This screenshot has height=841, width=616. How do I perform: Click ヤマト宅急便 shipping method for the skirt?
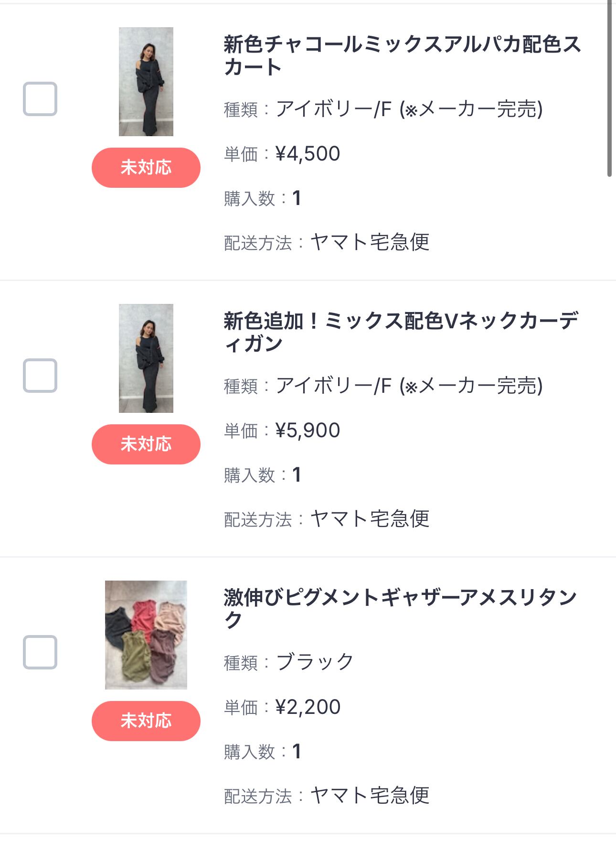(370, 242)
